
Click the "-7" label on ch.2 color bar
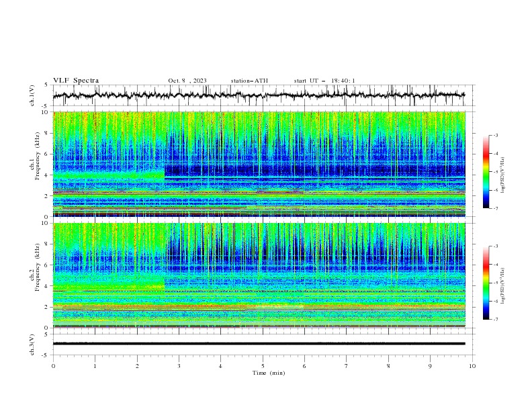tap(495, 320)
